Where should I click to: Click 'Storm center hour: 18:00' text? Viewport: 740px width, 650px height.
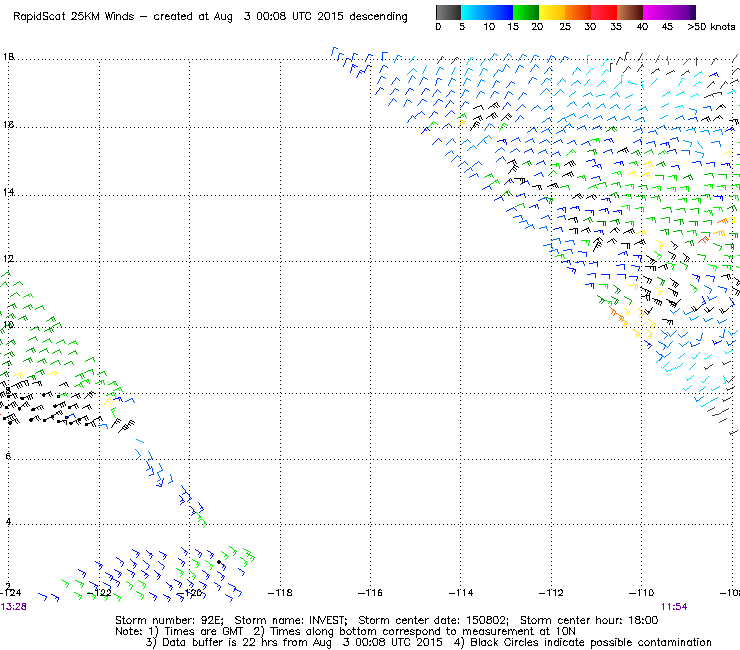coord(589,620)
